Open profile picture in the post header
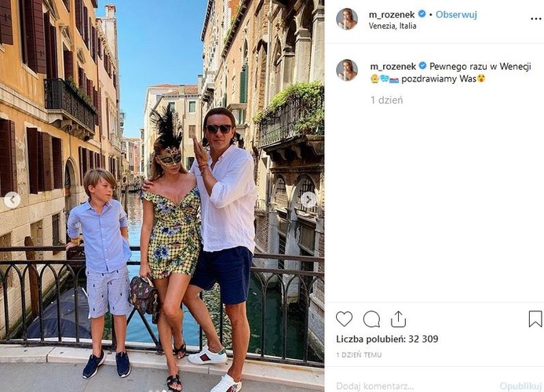 (x=347, y=19)
